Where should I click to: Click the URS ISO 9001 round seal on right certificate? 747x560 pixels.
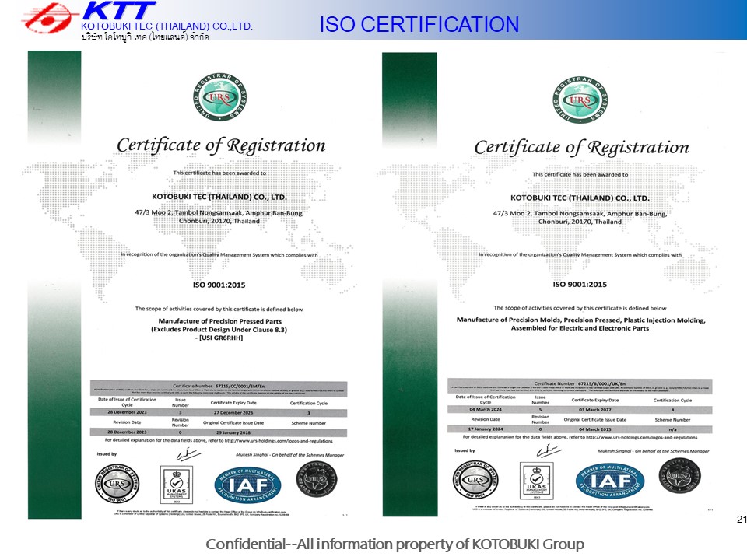[476, 480]
